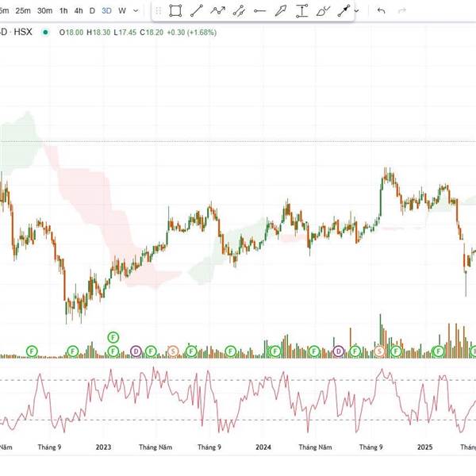The width and height of the screenshot is (476, 476).
Task: Switch to the D daily timeframe
Action: coord(92,11)
